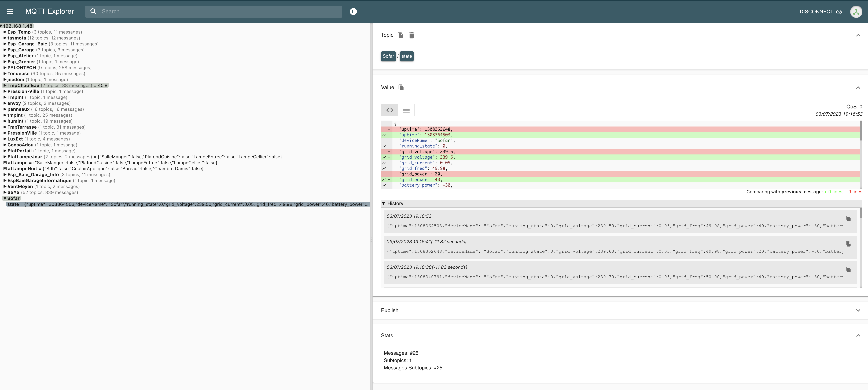Click the 'Messages: #25' stat
868x390 pixels.
[401, 353]
